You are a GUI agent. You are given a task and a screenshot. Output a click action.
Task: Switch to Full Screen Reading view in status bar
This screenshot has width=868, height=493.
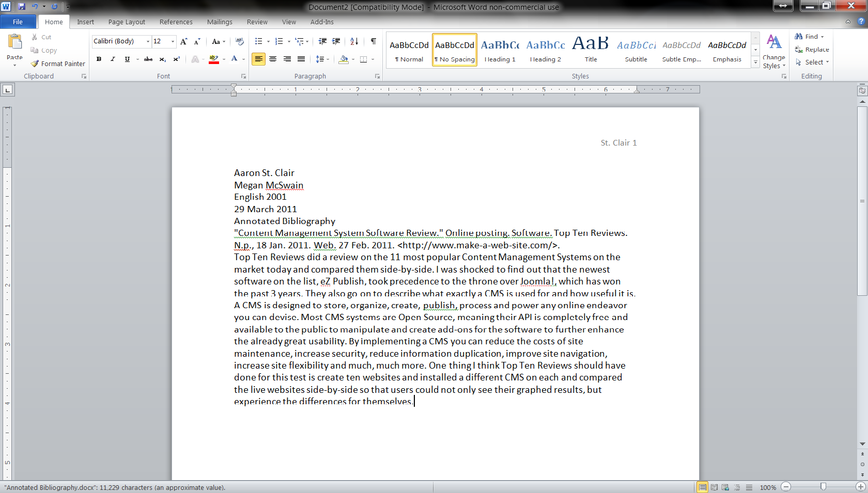point(714,487)
